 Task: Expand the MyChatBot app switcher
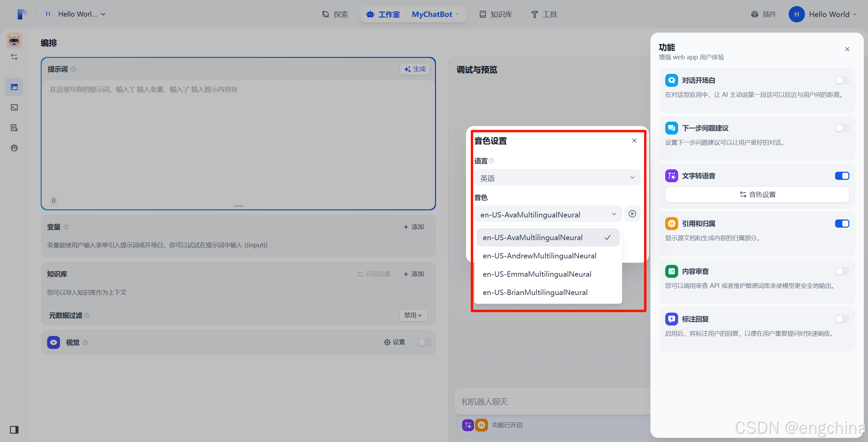[x=435, y=14]
